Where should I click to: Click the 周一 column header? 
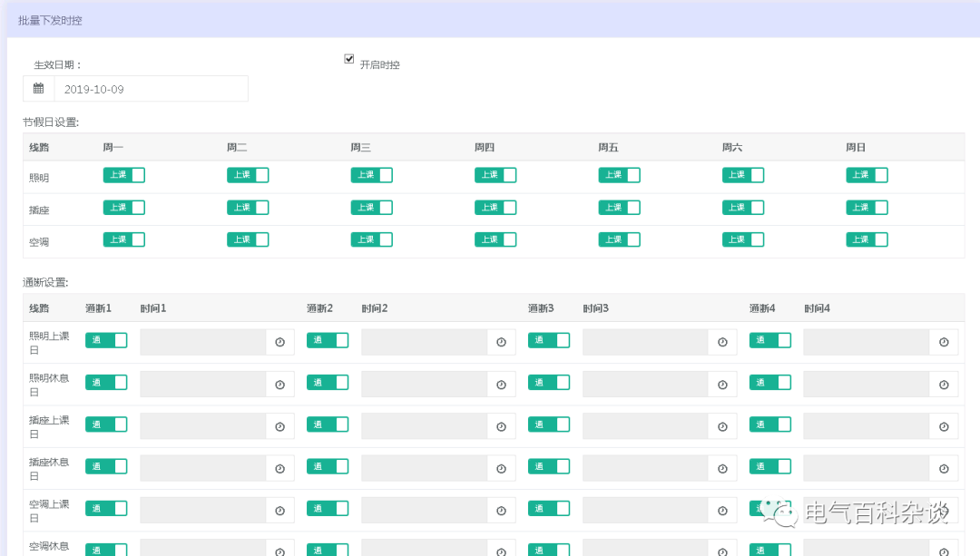coord(113,148)
